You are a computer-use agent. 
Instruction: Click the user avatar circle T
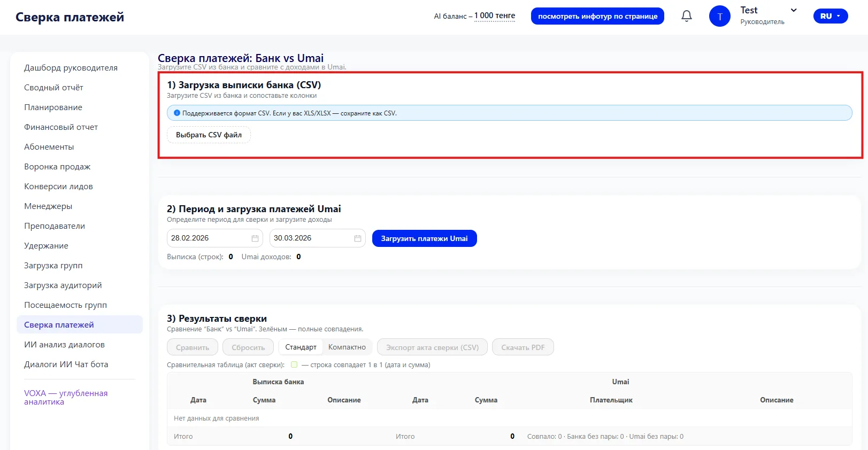(719, 16)
